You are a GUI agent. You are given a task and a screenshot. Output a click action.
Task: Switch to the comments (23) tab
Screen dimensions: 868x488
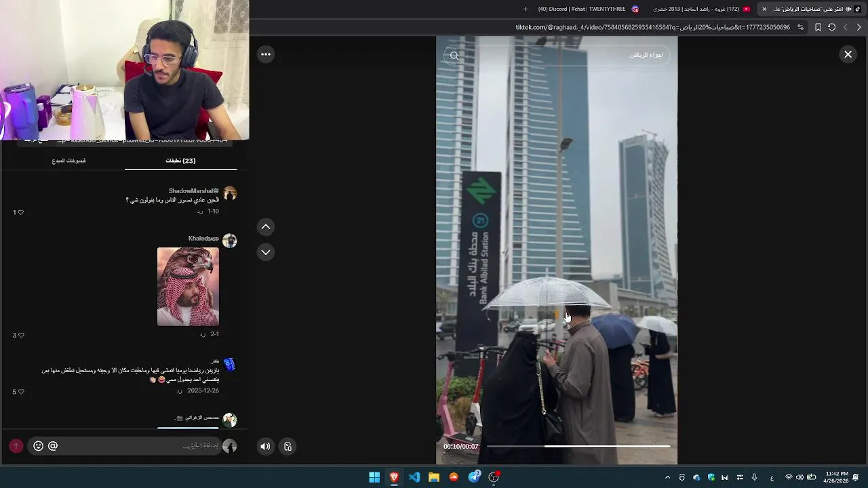(180, 161)
